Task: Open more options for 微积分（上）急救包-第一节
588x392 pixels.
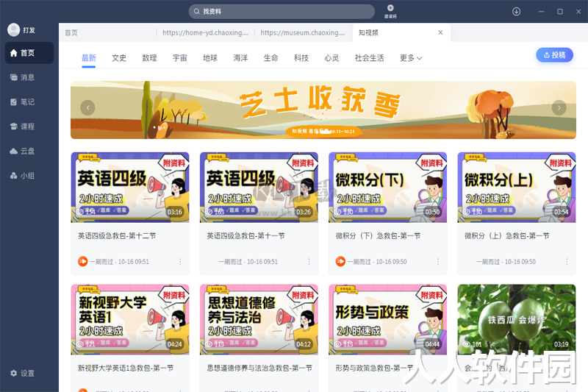Action: tap(567, 262)
